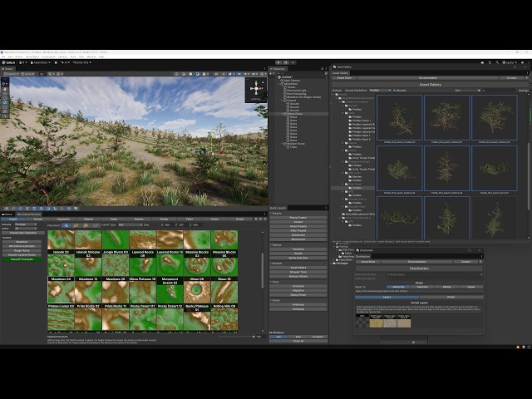Click the yellow status icon bottom right
Image resolution: width=532 pixels, height=399 pixels.
click(x=518, y=347)
